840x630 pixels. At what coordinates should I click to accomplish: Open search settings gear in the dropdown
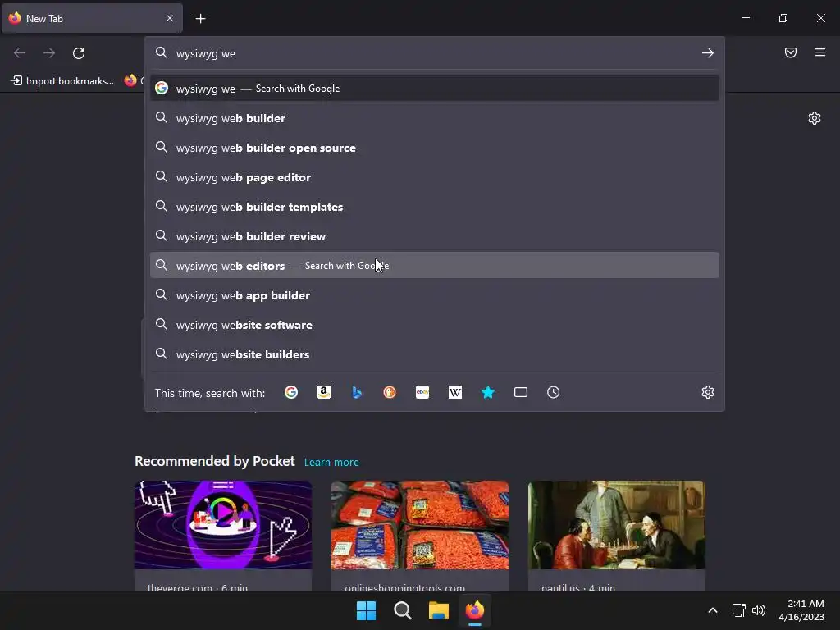[x=708, y=392]
